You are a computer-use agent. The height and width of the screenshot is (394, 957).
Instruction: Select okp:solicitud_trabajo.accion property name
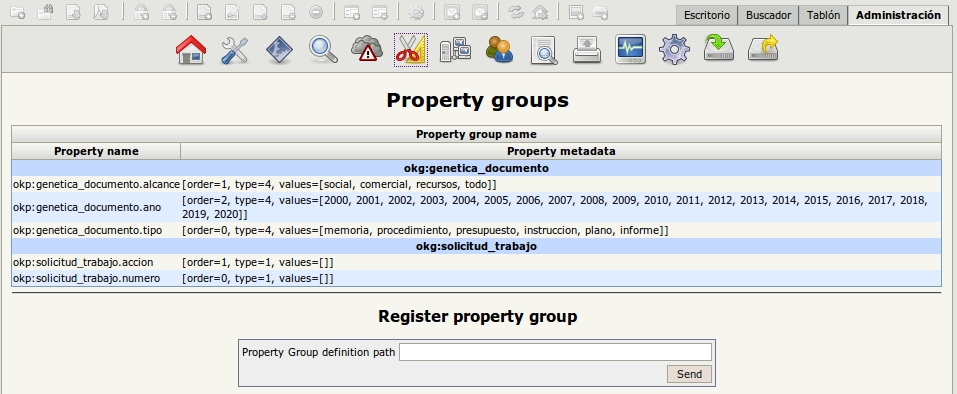point(83,262)
